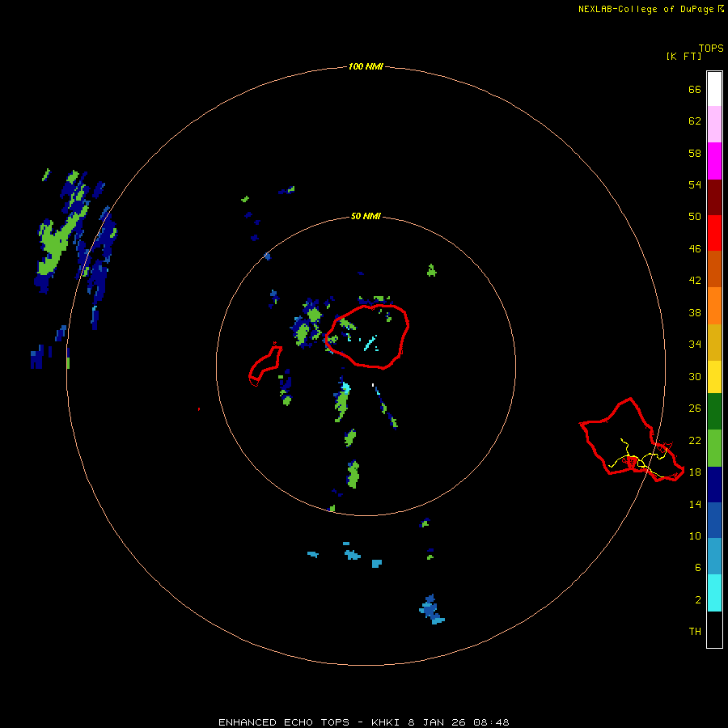Click the bright red legend swatch
Image resolution: width=728 pixels, height=728 pixels.
[x=714, y=233]
